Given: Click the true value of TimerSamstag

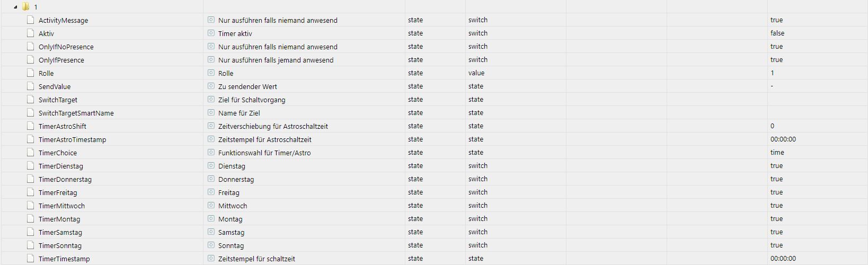Looking at the screenshot, I should pyautogui.click(x=776, y=232).
